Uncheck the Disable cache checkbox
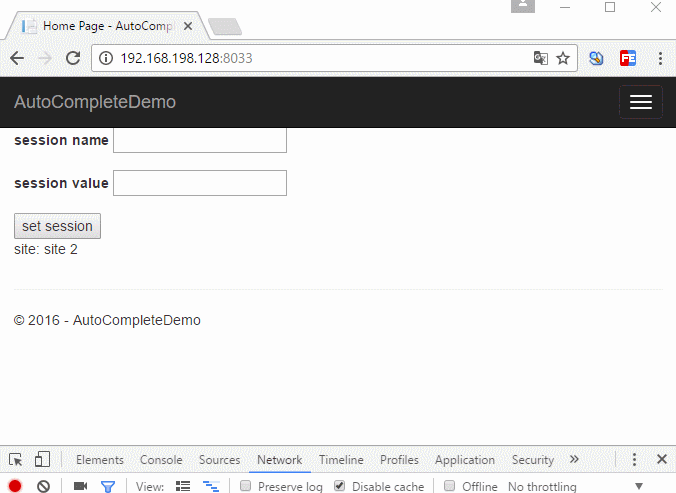 pyautogui.click(x=340, y=486)
